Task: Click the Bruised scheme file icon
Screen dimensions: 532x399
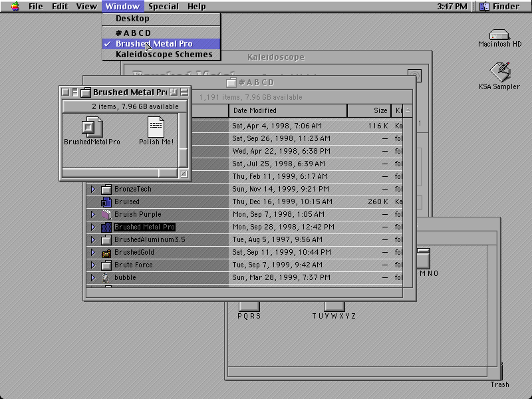Action: click(106, 202)
